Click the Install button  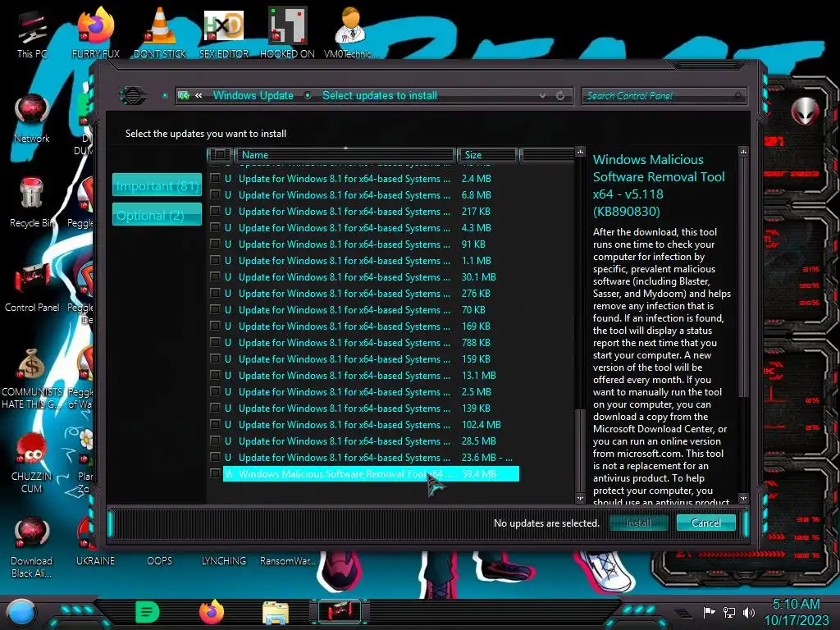click(x=638, y=523)
